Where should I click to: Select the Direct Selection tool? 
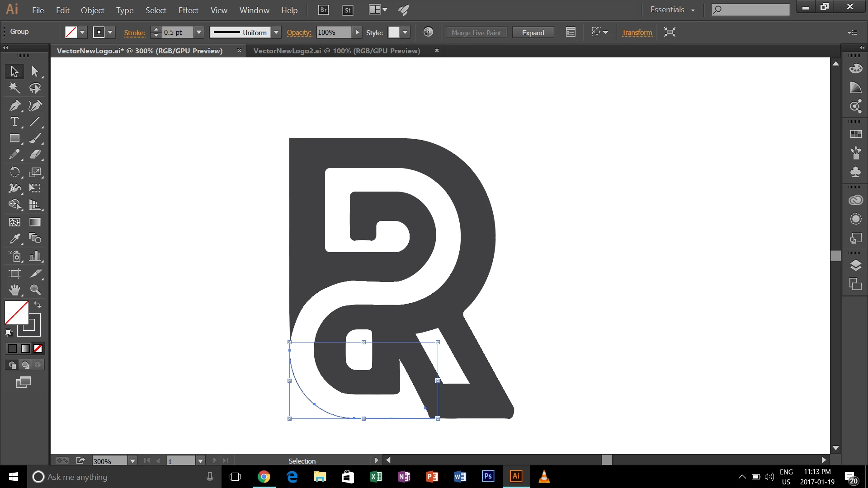click(x=35, y=71)
